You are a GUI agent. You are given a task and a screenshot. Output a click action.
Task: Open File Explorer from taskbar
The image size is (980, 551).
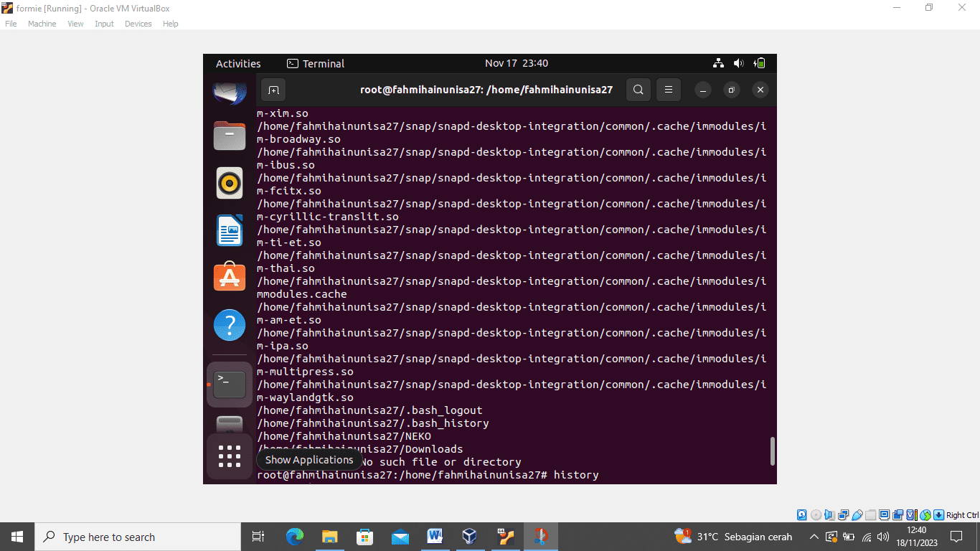pos(329,537)
